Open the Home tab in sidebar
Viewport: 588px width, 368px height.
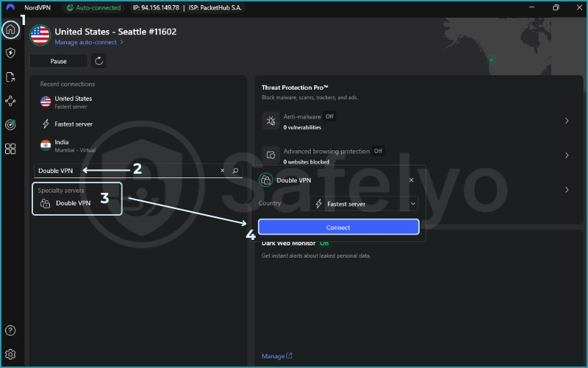[x=10, y=29]
